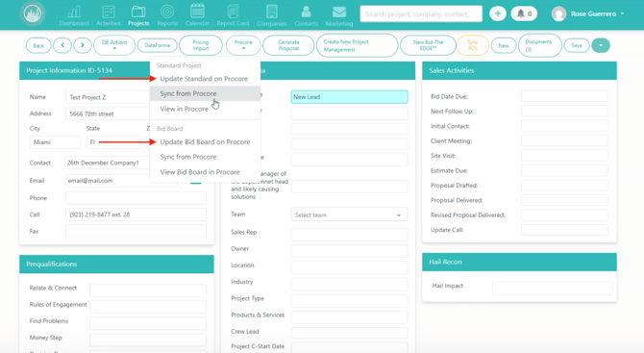Choose Sync from Procore under Bid Board
The width and height of the screenshot is (644, 353).
pos(188,157)
